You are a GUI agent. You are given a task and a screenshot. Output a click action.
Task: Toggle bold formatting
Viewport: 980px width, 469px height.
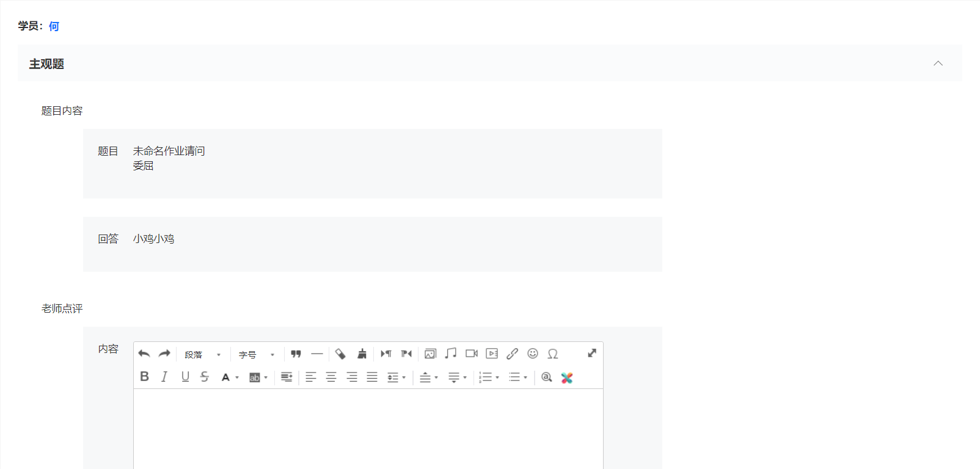(144, 377)
